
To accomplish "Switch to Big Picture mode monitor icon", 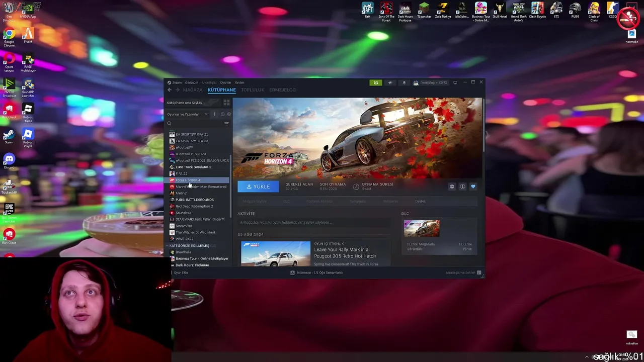I will (455, 82).
